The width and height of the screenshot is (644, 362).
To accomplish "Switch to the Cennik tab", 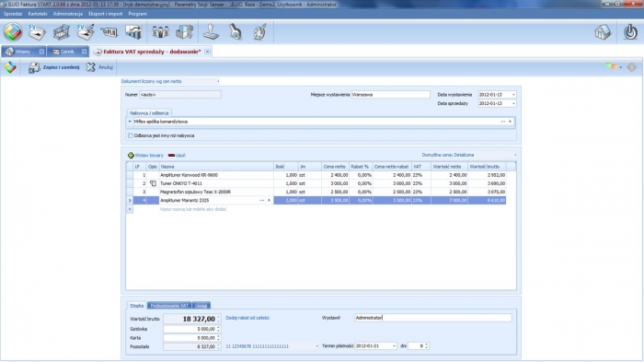I will [67, 52].
